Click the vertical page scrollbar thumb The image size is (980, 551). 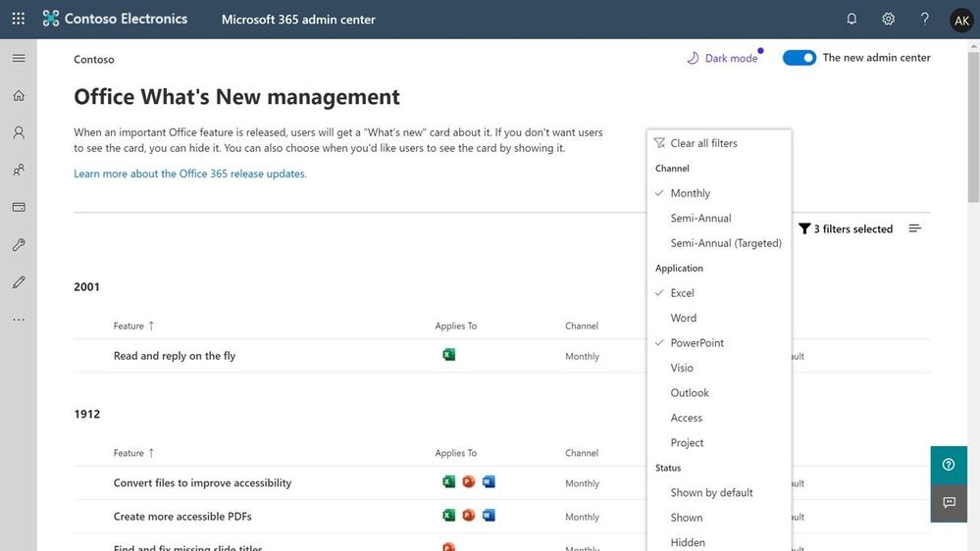coord(973,126)
